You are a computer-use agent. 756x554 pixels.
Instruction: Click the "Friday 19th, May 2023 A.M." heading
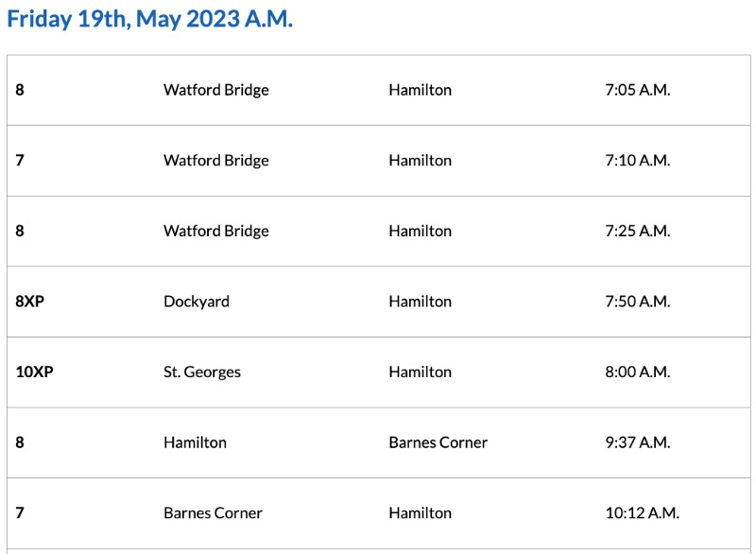(x=149, y=20)
